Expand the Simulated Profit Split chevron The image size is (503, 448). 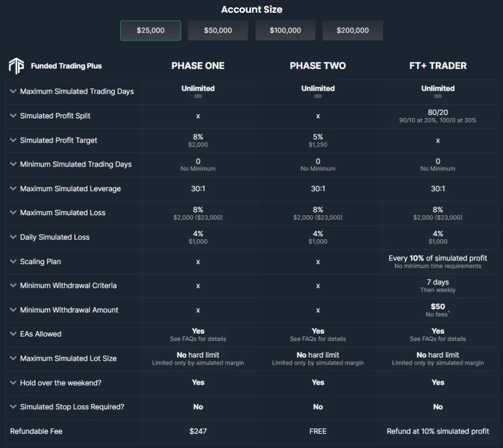point(13,115)
